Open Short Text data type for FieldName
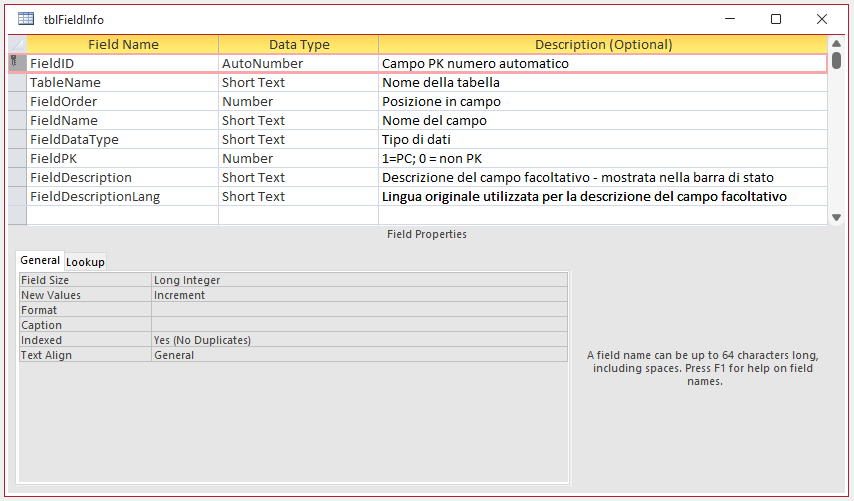 (x=299, y=121)
